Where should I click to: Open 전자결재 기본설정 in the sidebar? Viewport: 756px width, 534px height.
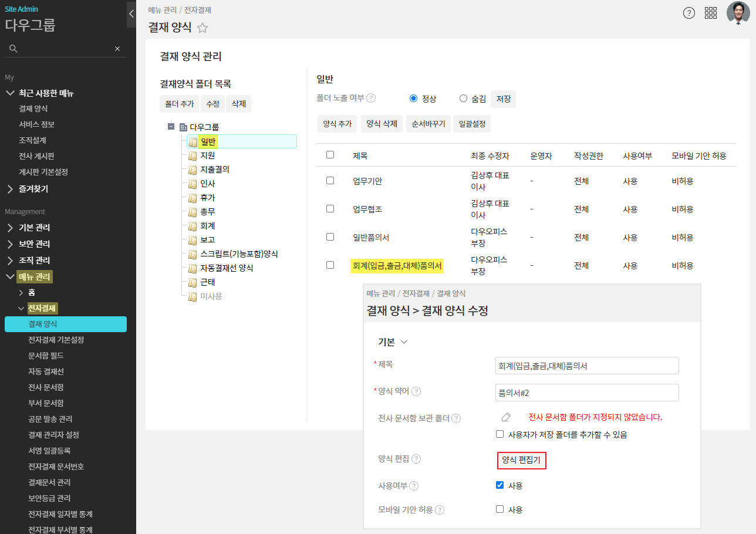[x=56, y=340]
